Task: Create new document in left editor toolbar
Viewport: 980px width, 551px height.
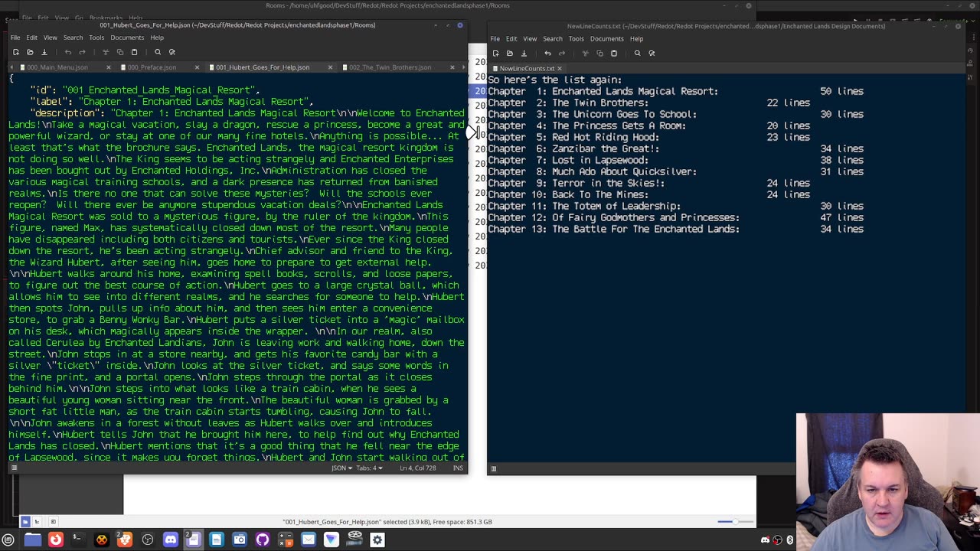Action: 15,52
